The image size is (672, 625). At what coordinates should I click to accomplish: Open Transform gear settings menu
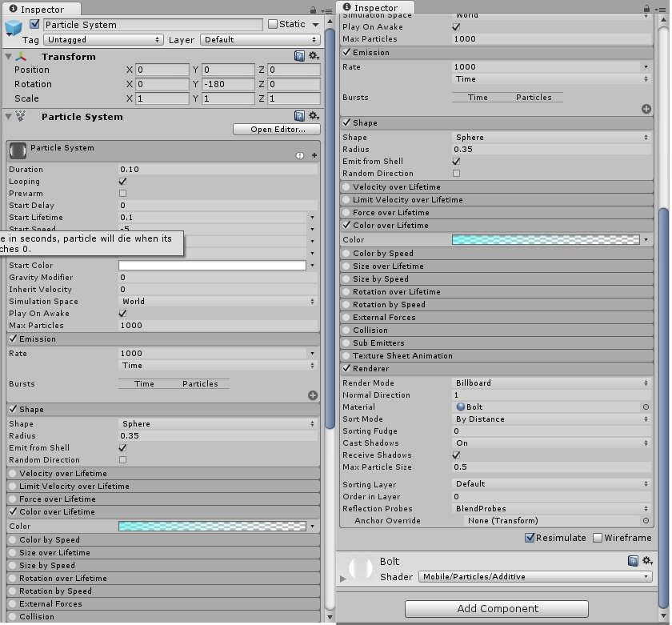[x=314, y=56]
